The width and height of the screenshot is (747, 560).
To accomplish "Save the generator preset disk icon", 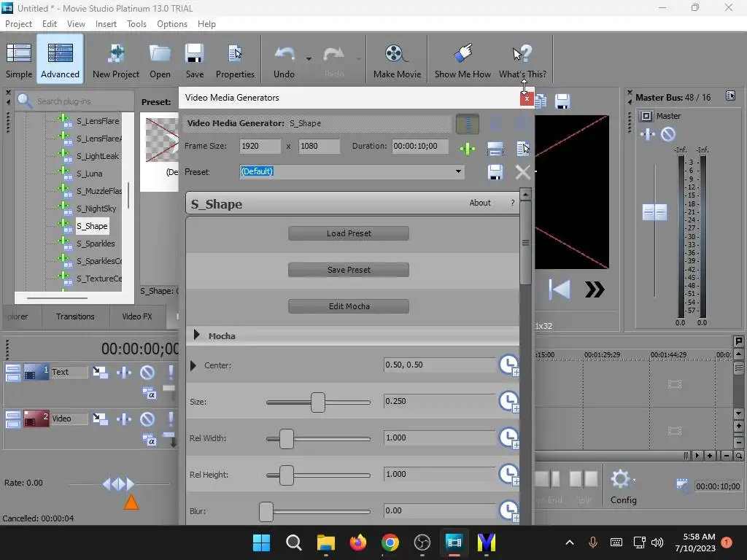I will coord(495,172).
